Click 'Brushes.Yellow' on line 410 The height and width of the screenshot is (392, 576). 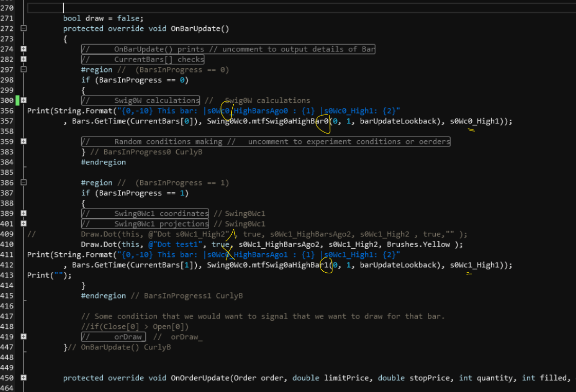(418, 245)
